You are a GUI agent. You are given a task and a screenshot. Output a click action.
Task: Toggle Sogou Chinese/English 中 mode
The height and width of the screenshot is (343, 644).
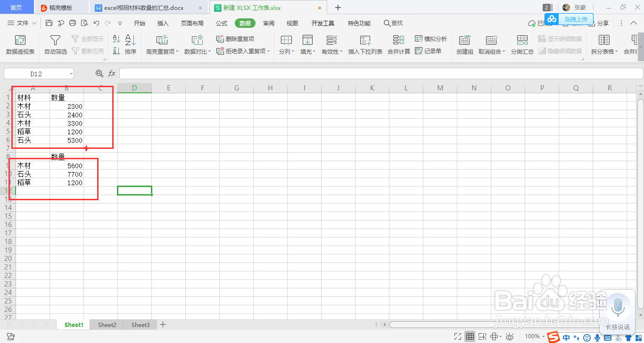click(566, 338)
